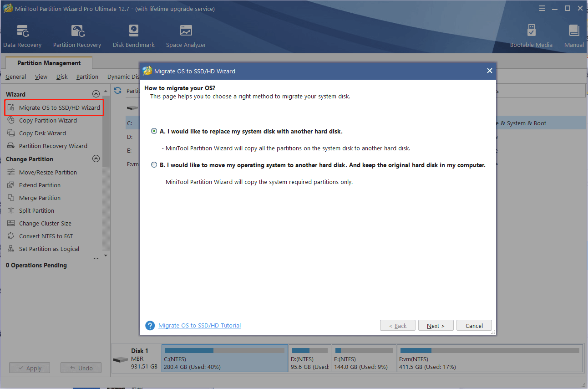Close the Migrate OS wizard dialog
The image size is (588, 389).
pyautogui.click(x=489, y=71)
